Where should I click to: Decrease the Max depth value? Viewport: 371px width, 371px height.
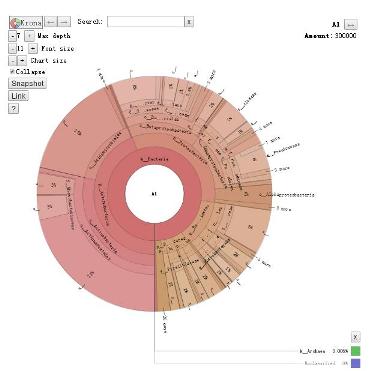[x=12, y=36]
